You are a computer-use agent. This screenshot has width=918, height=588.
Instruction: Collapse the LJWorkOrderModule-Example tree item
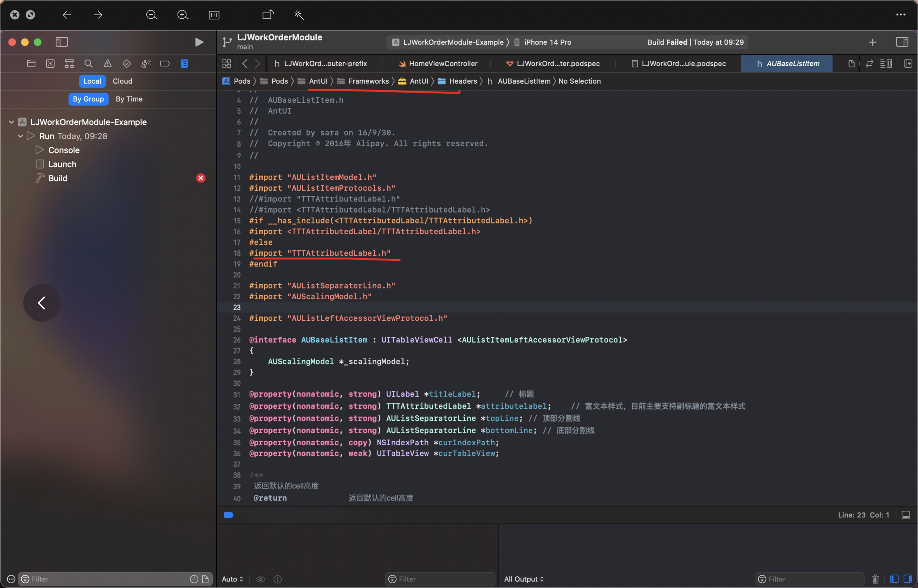tap(11, 122)
